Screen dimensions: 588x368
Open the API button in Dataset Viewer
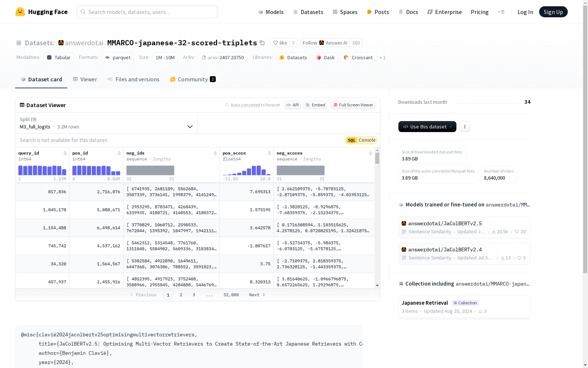point(293,105)
